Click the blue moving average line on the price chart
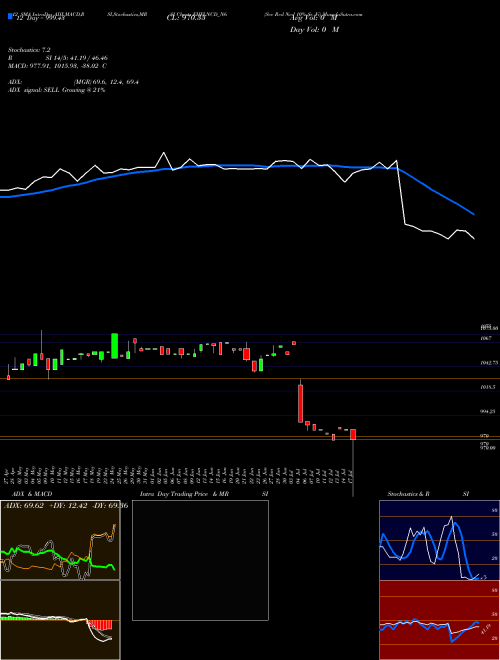500x660 pixels. point(236,165)
